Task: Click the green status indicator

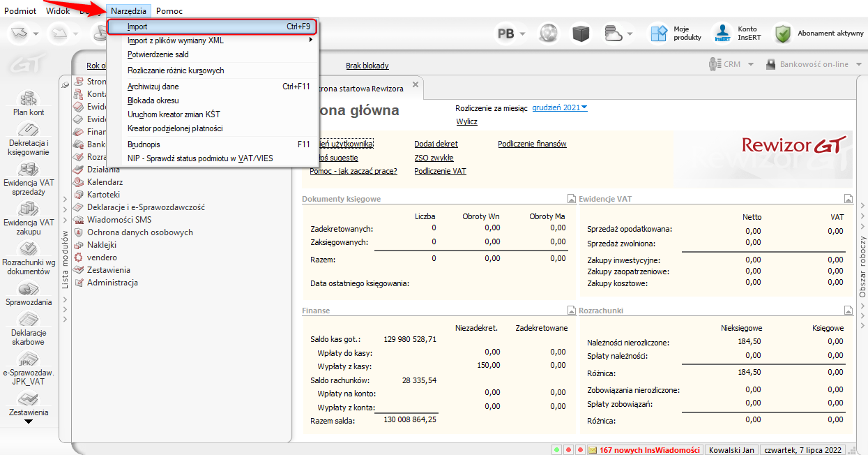Action: pos(556,450)
